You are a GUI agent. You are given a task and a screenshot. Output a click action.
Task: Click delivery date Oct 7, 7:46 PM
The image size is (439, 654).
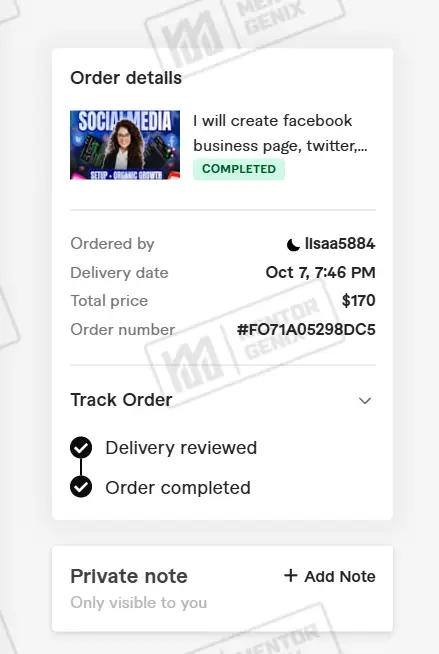pyautogui.click(x=321, y=272)
